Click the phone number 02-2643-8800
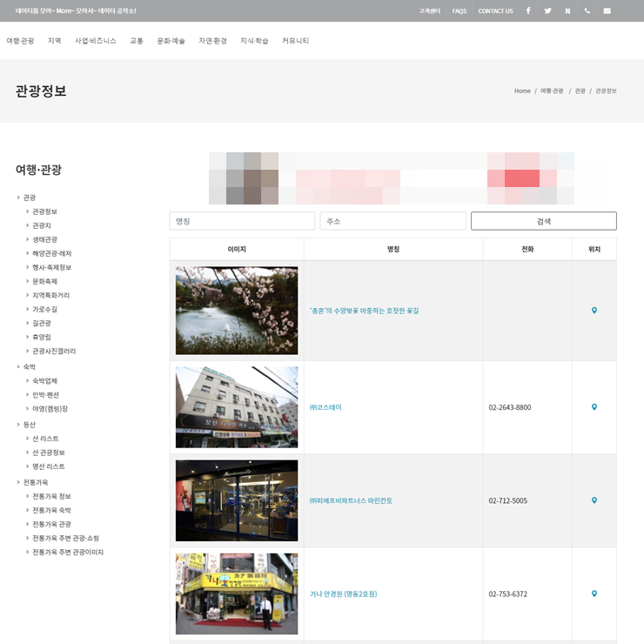The width and height of the screenshot is (644, 644). point(510,407)
